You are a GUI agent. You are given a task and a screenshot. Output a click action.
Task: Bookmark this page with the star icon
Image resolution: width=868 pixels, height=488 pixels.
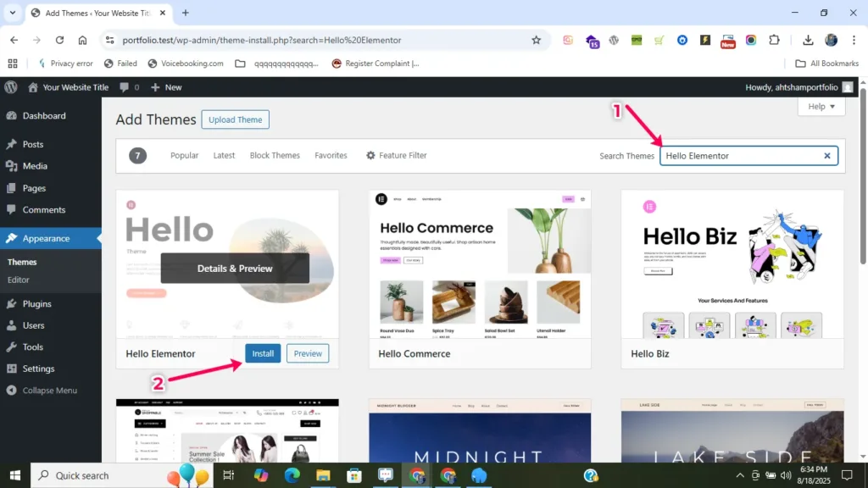[536, 40]
